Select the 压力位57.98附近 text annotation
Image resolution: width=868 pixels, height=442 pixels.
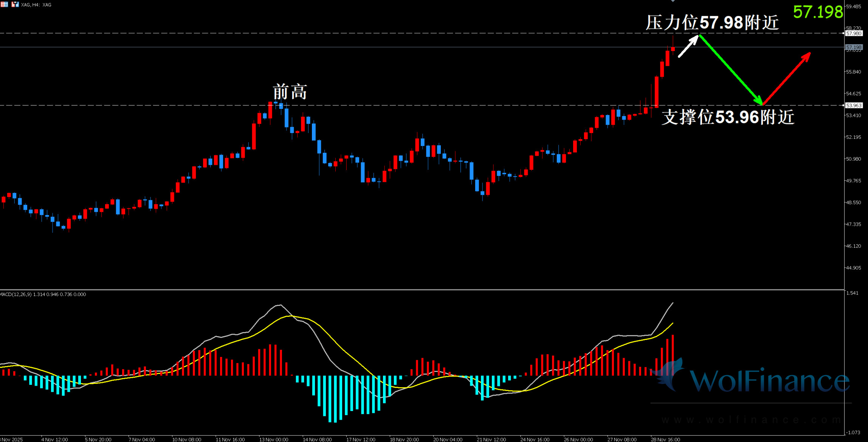(712, 23)
